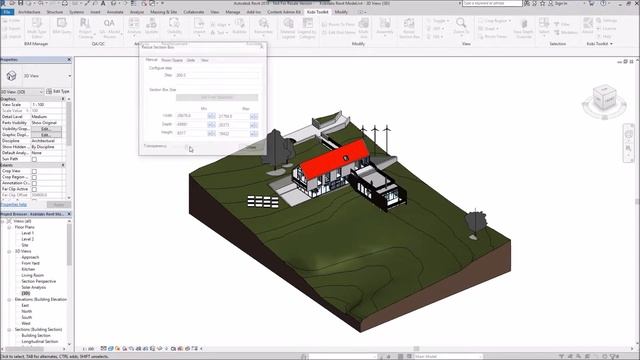Switch to the Room/Space tab in dialog
Image resolution: width=640 pixels, height=360 pixels.
point(172,60)
